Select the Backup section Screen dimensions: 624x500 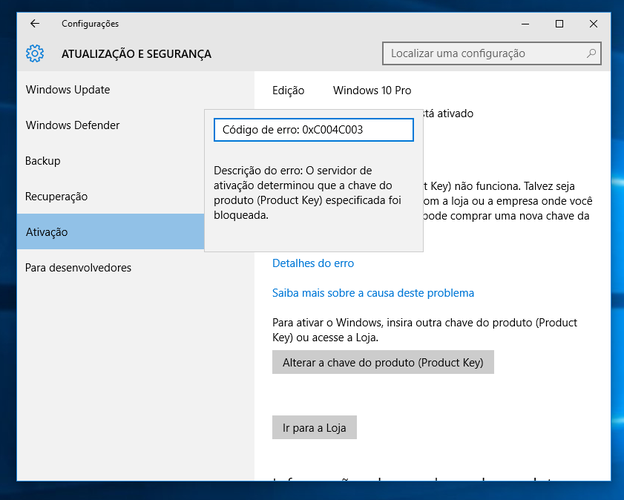[x=111, y=160]
